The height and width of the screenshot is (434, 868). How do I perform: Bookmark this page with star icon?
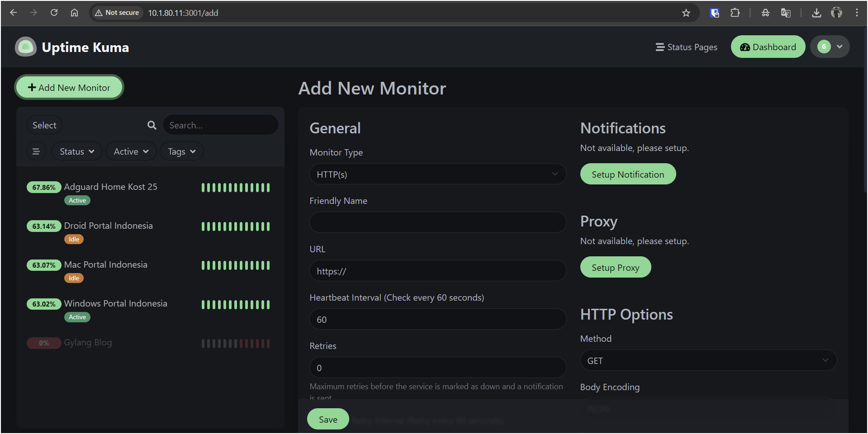tap(686, 13)
